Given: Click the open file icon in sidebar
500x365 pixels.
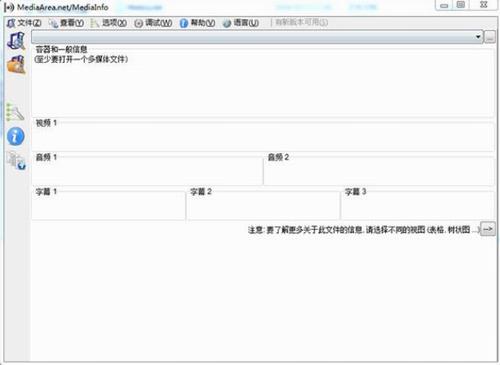Looking at the screenshot, I should tap(16, 41).
